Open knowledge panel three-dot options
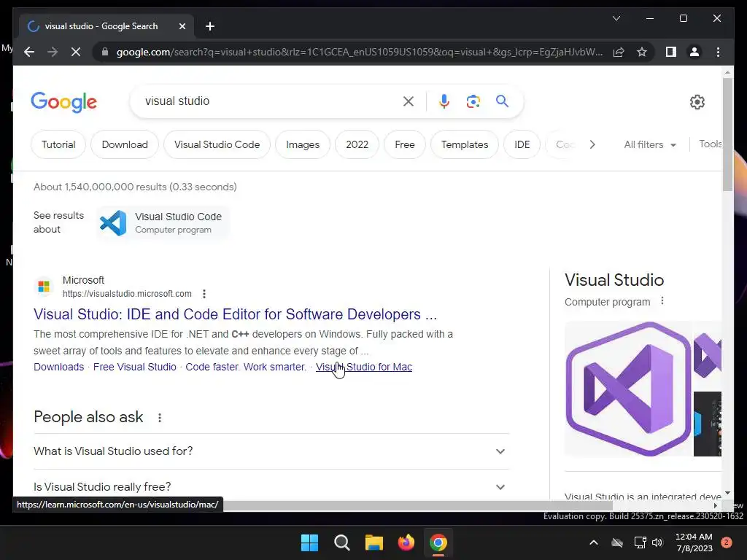This screenshot has width=747, height=560. coord(662,301)
